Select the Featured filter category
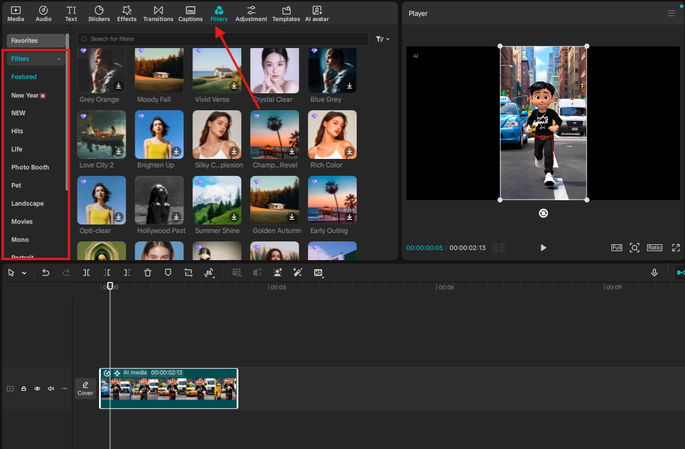 [x=24, y=77]
